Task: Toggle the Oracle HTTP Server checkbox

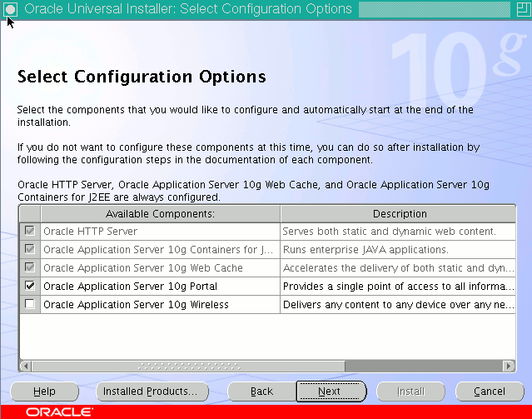Action: click(30, 231)
